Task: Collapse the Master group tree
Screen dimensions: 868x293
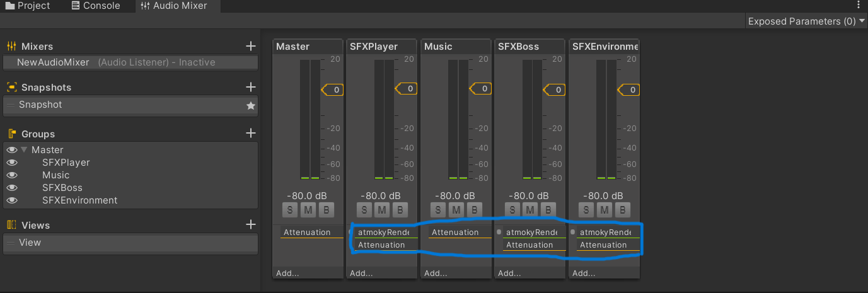Action: 24,150
